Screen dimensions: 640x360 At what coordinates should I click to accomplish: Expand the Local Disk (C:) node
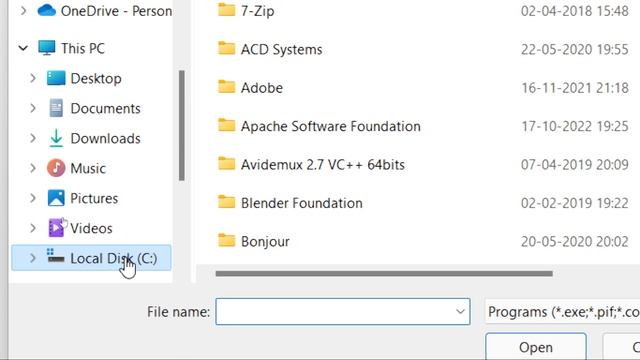pos(33,258)
